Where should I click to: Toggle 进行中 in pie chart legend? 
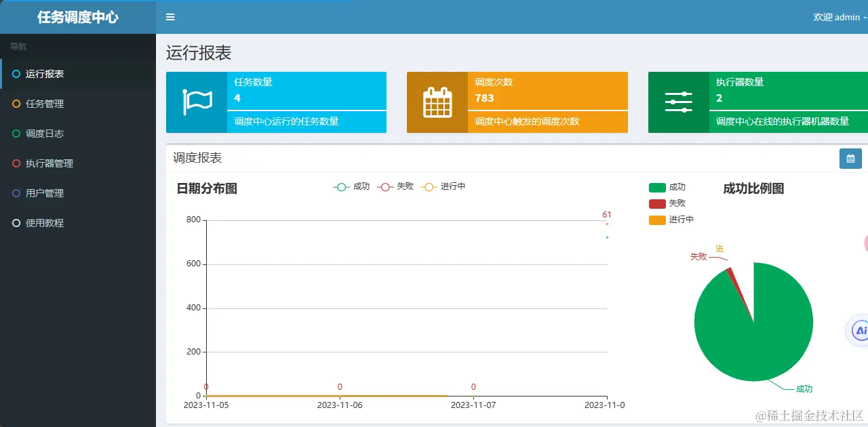coord(671,220)
